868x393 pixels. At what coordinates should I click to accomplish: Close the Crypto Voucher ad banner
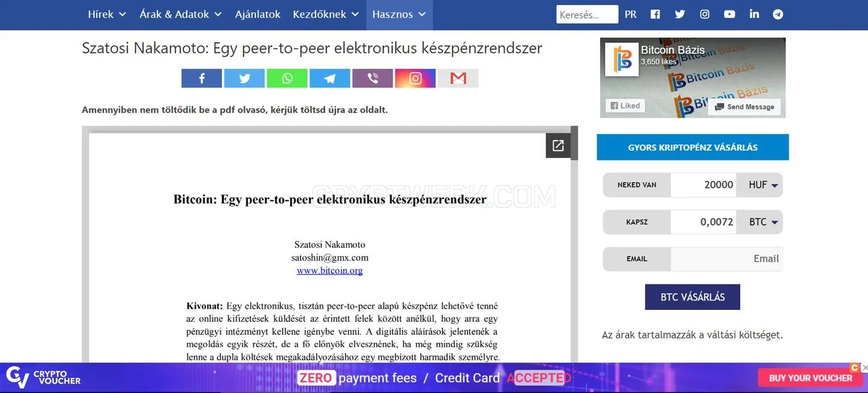pyautogui.click(x=864, y=368)
